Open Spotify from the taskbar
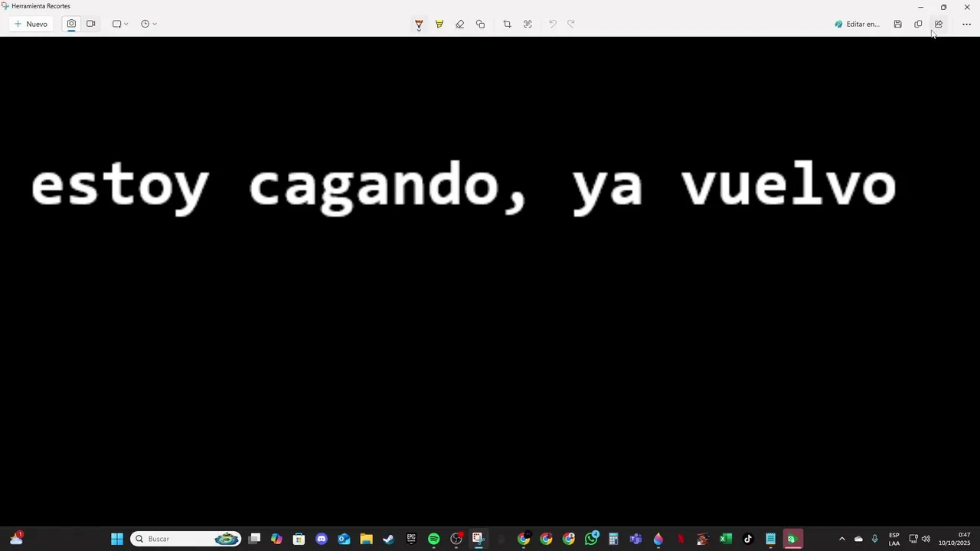Image resolution: width=980 pixels, height=551 pixels. (x=433, y=539)
